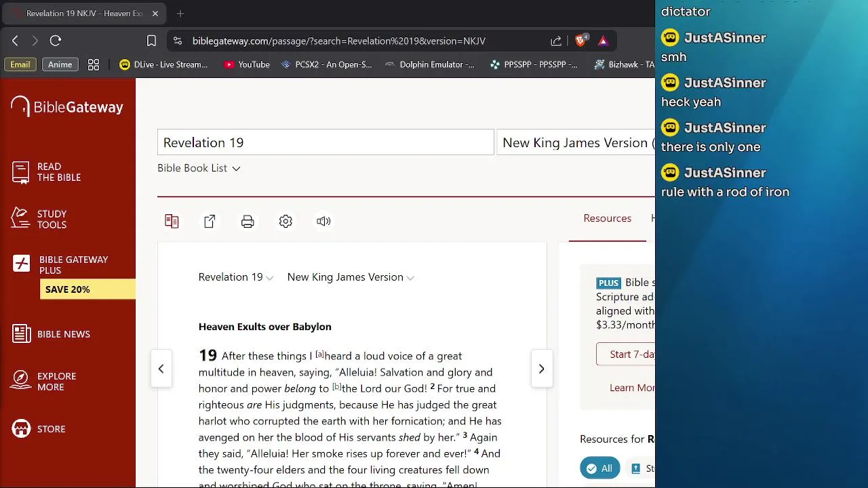The image size is (868, 488).
Task: Open footnote a in verse 1
Action: pyautogui.click(x=319, y=354)
